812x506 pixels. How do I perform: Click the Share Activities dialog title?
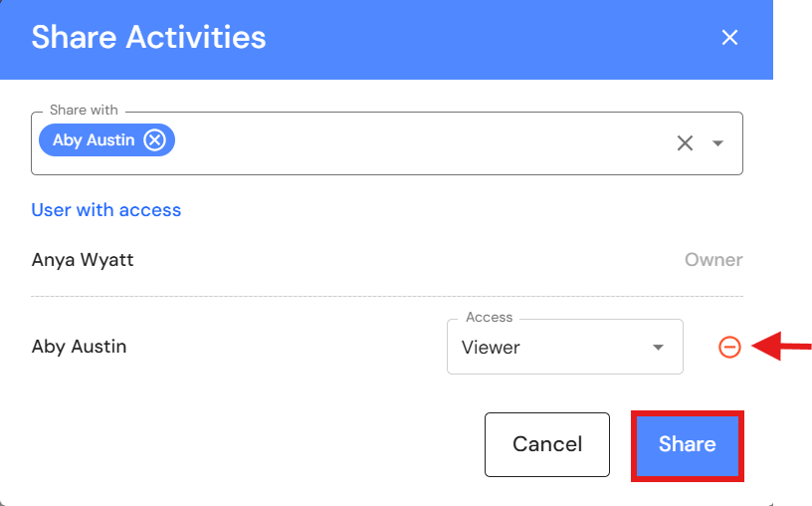coord(148,38)
